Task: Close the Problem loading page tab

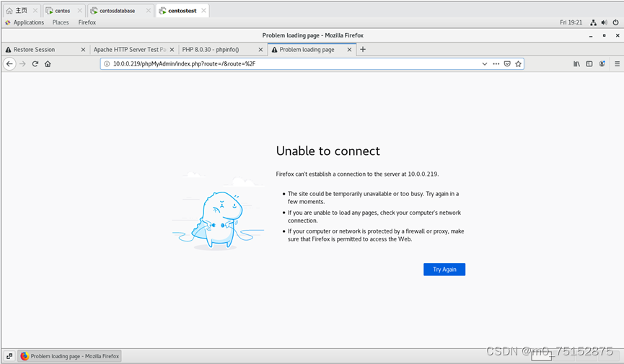Action: tap(349, 50)
